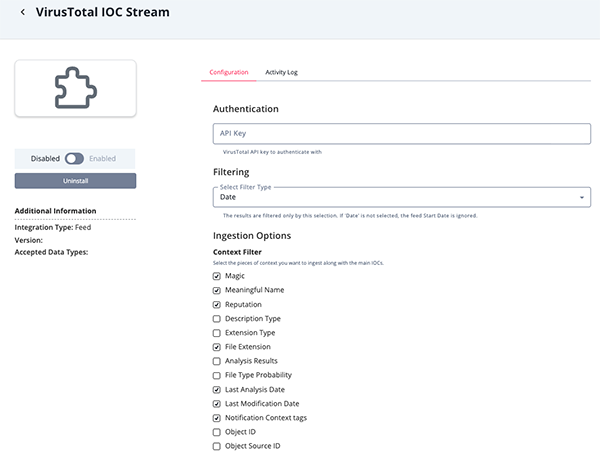This screenshot has height=454, width=600.
Task: Click the Uninstall button
Action: (x=75, y=181)
